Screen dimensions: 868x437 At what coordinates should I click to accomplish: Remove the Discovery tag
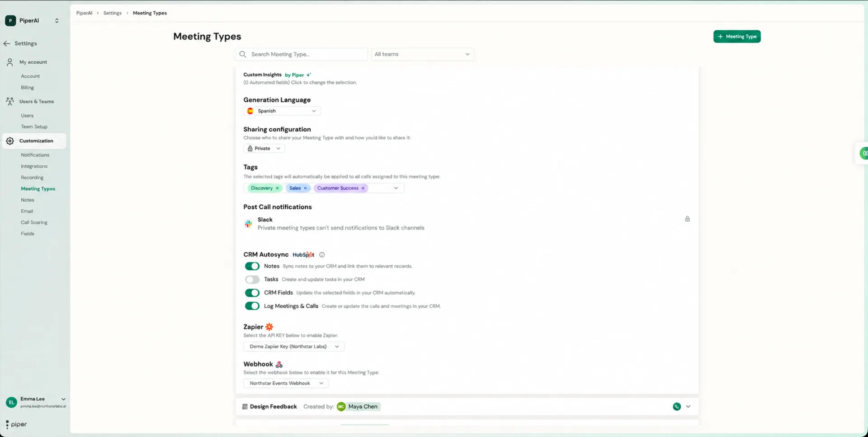pyautogui.click(x=277, y=188)
